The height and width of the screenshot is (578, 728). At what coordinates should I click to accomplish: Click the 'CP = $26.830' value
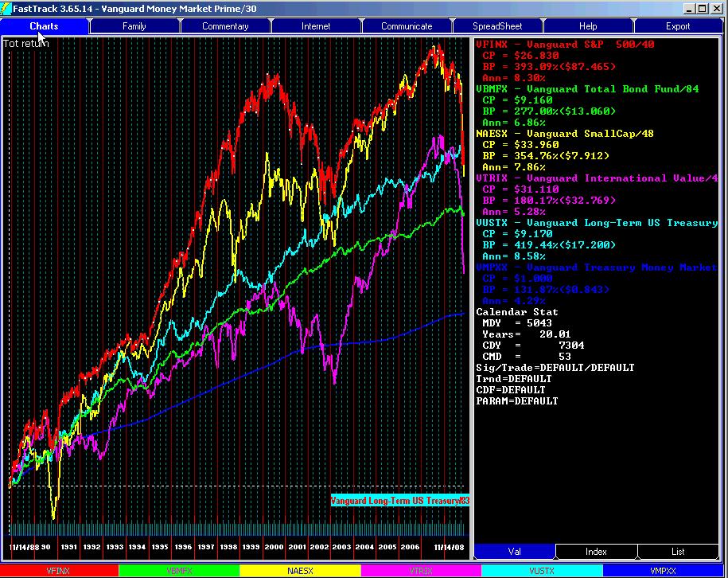point(520,56)
